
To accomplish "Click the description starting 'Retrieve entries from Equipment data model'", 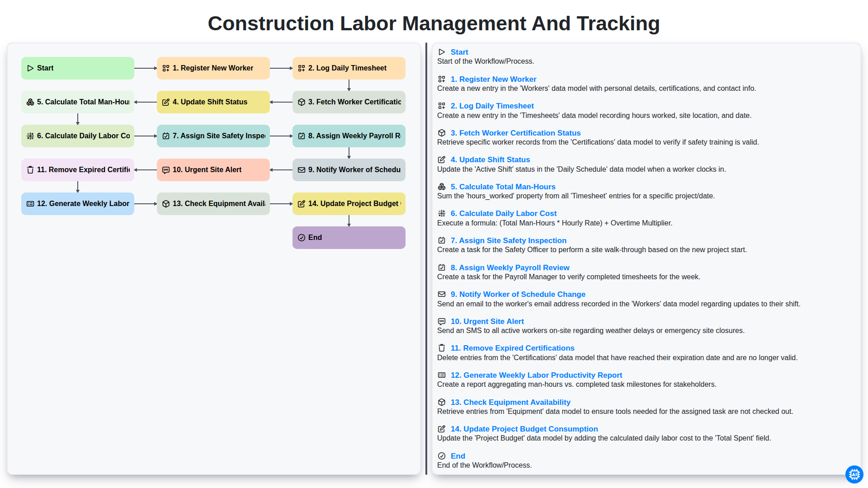I will coord(615,412).
